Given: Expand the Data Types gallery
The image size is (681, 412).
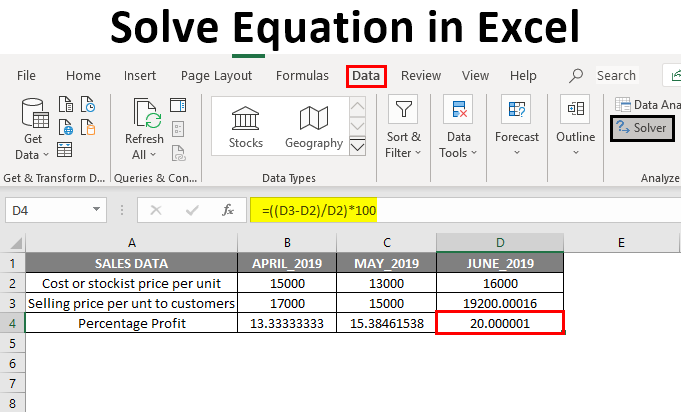Looking at the screenshot, I should tap(357, 147).
